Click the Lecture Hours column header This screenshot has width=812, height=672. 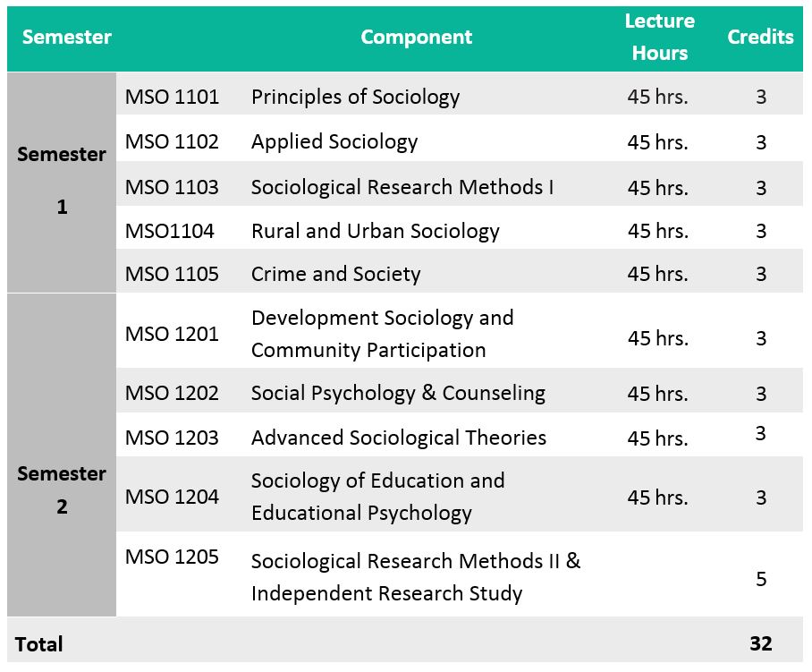(659, 38)
